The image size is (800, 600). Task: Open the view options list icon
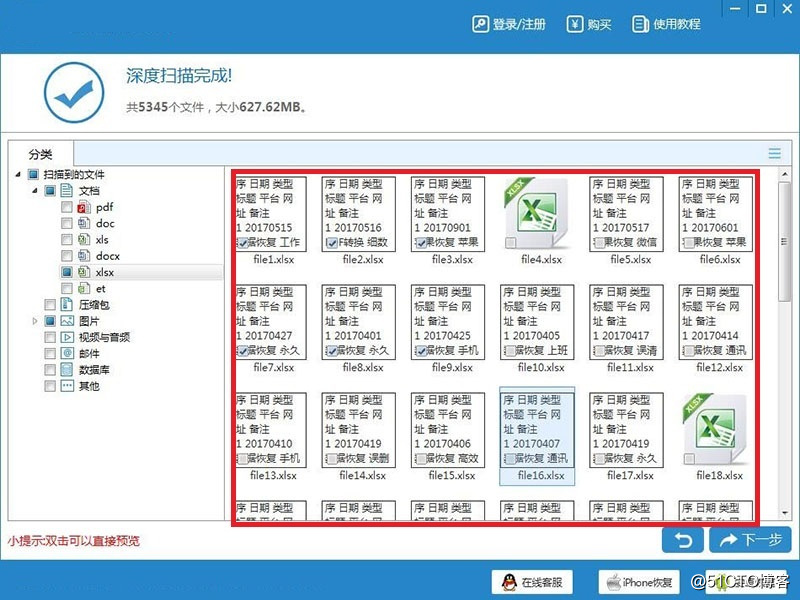[774, 153]
